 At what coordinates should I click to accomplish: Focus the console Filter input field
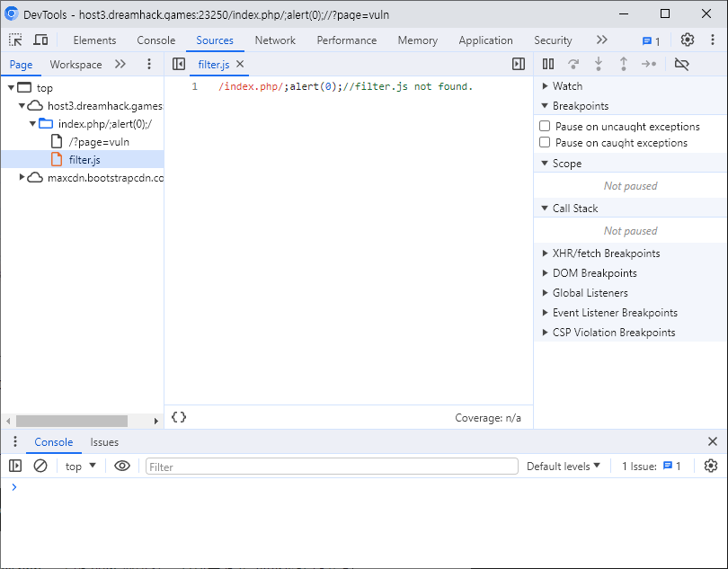332,467
